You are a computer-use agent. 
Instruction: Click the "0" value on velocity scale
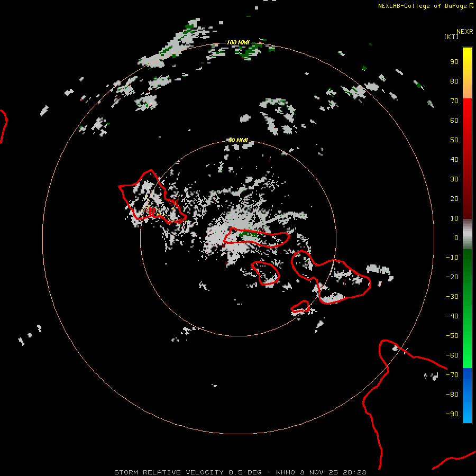[456, 238]
